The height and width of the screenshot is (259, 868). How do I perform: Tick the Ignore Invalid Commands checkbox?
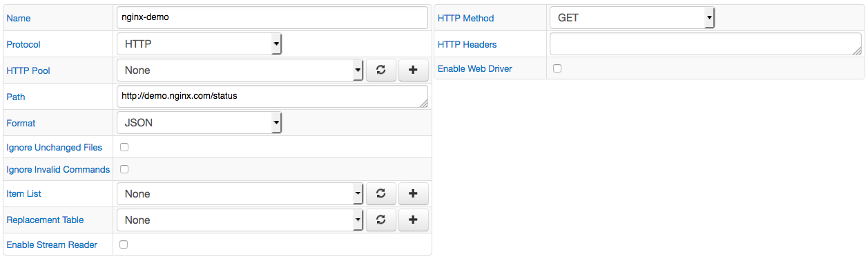click(124, 169)
